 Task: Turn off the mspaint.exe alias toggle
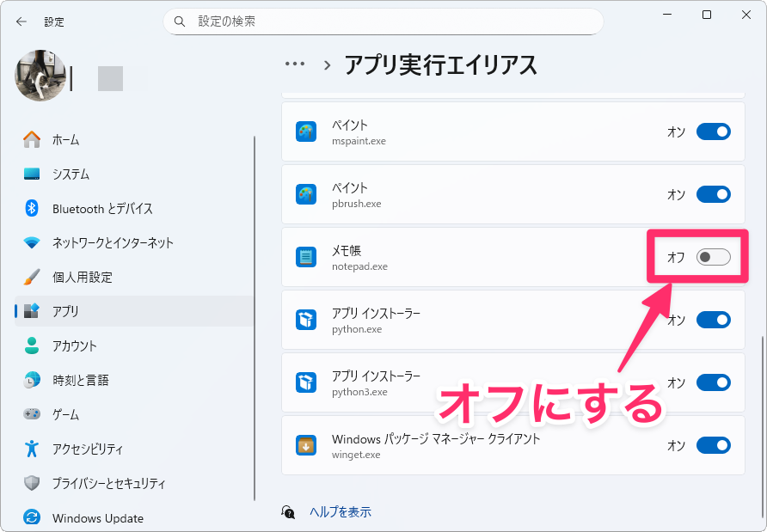[x=713, y=131]
